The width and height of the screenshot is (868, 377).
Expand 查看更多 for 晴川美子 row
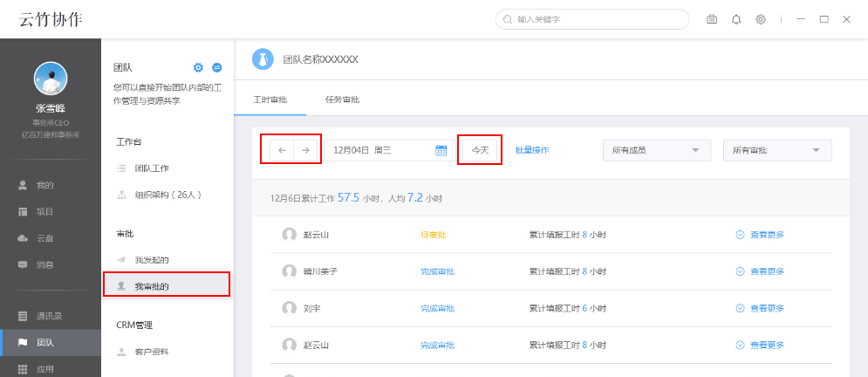click(761, 271)
